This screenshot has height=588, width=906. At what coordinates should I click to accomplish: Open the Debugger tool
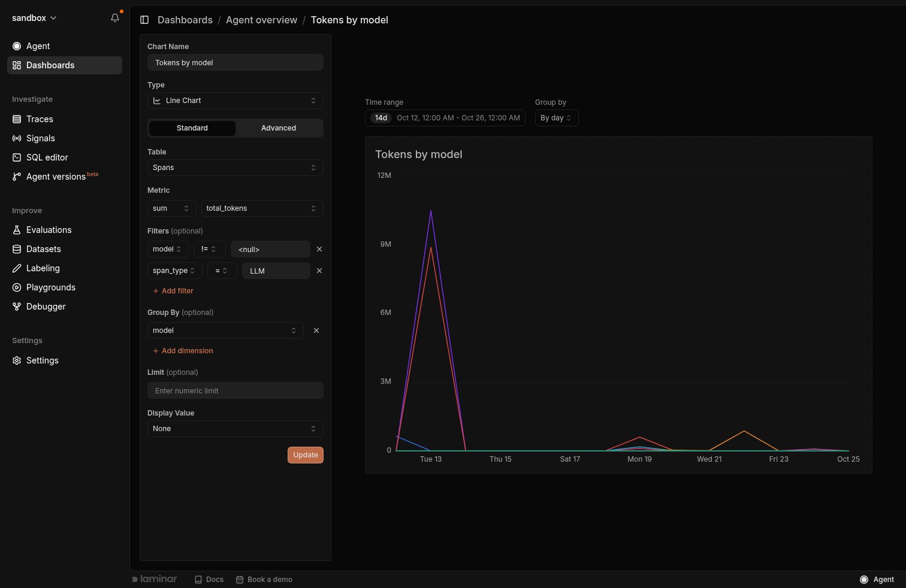coord(65,307)
